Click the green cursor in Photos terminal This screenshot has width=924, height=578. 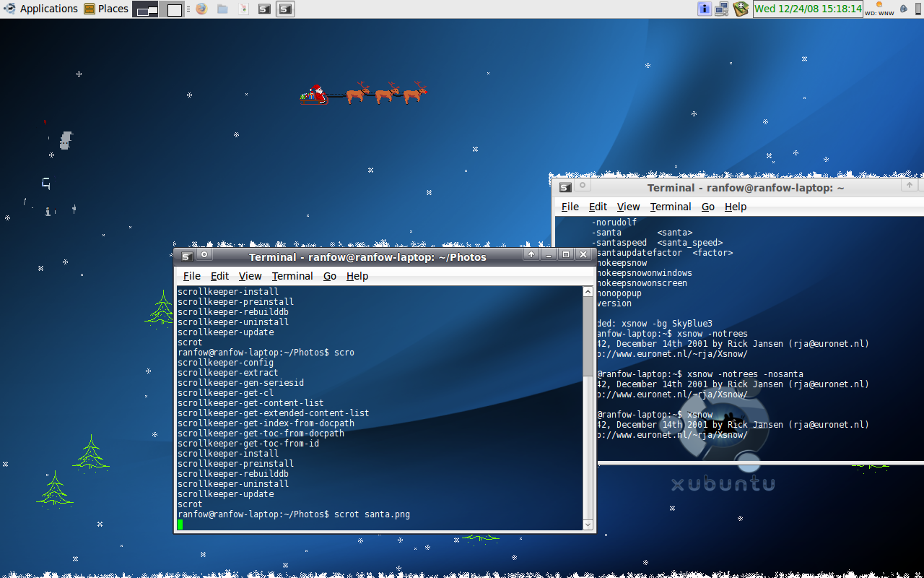click(180, 525)
